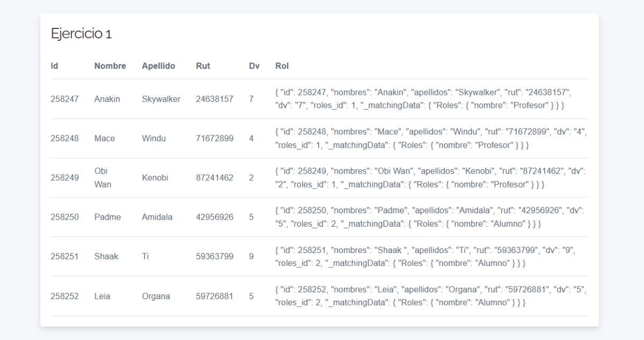Screen dimensions: 644x340
Task: Select the Skywalker surname cell
Action: (x=161, y=99)
